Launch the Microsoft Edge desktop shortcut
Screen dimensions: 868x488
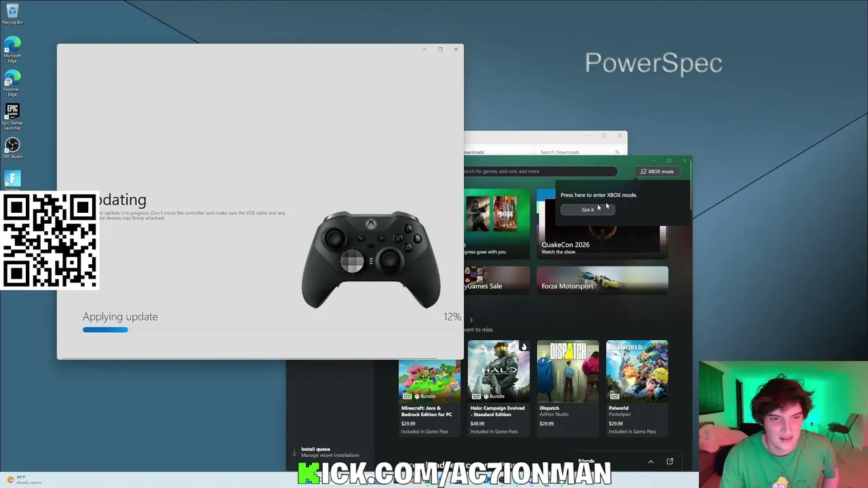12,50
